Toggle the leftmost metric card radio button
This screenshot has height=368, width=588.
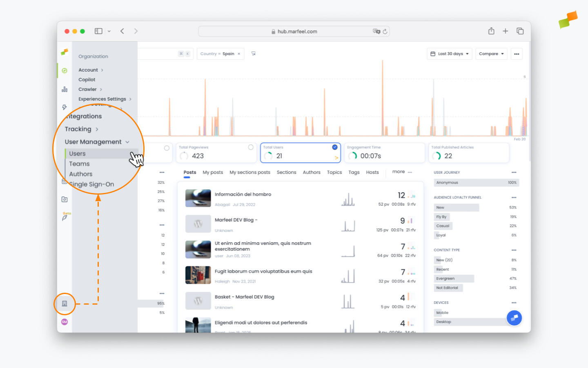(x=167, y=148)
